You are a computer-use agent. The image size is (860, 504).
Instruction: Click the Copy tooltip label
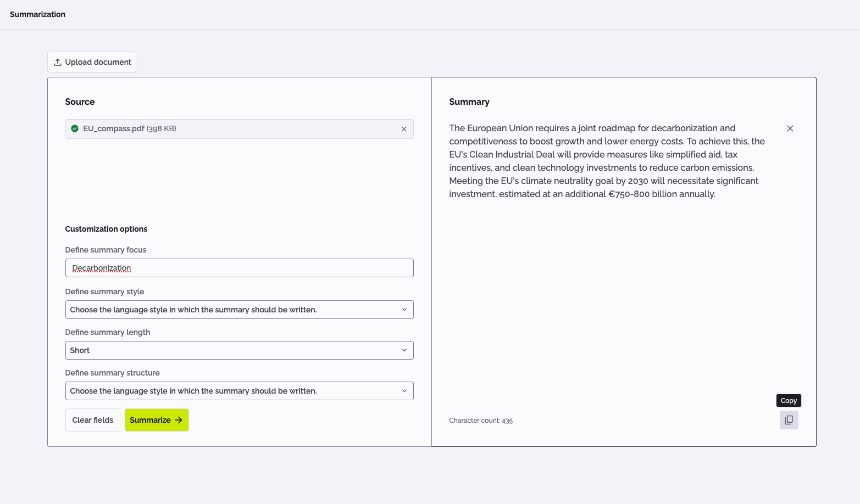point(788,400)
